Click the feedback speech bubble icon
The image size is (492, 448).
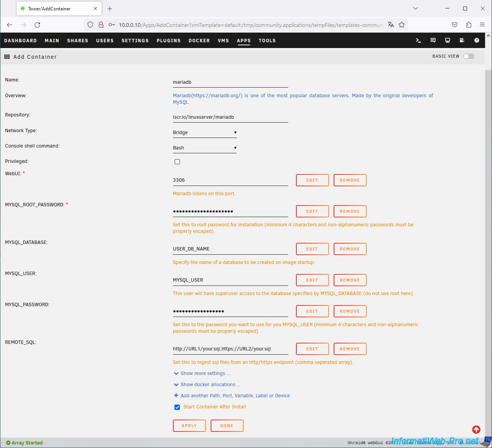click(x=433, y=40)
